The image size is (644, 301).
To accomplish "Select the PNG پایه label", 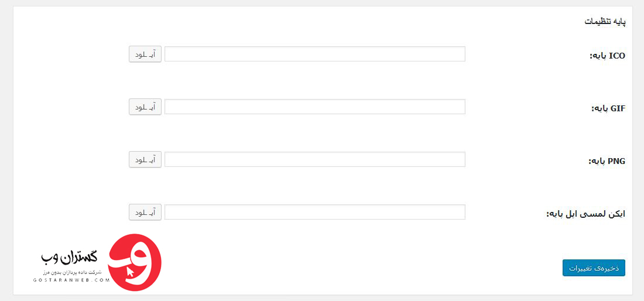I will 607,162.
